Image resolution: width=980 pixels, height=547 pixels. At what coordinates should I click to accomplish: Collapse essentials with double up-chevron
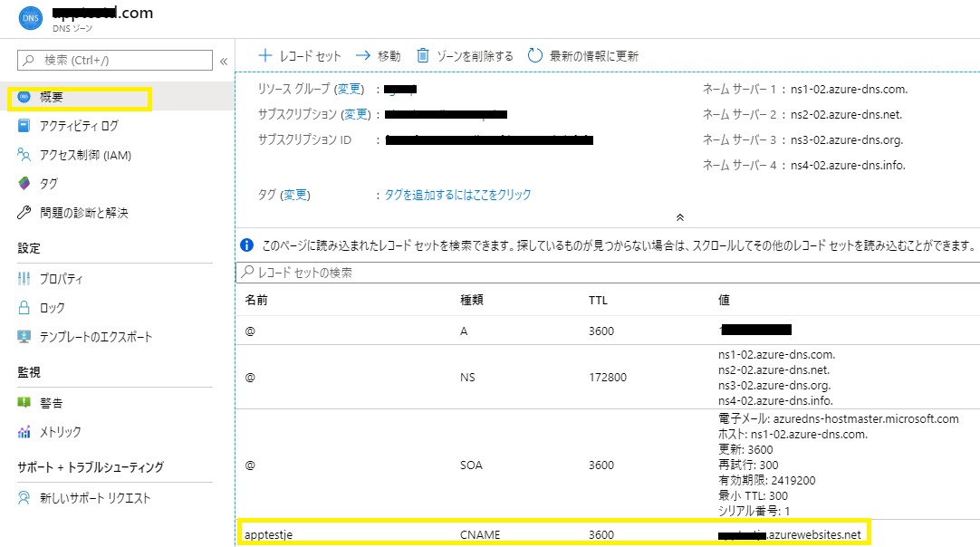click(x=680, y=217)
